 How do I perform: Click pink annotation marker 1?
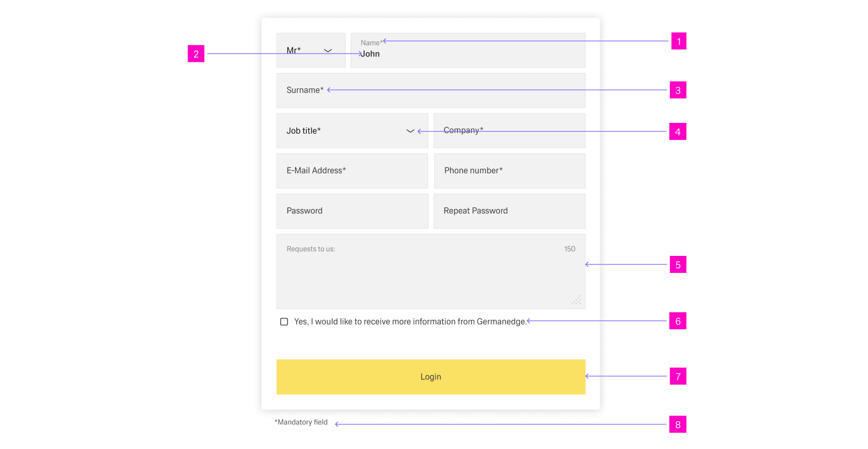pos(678,41)
